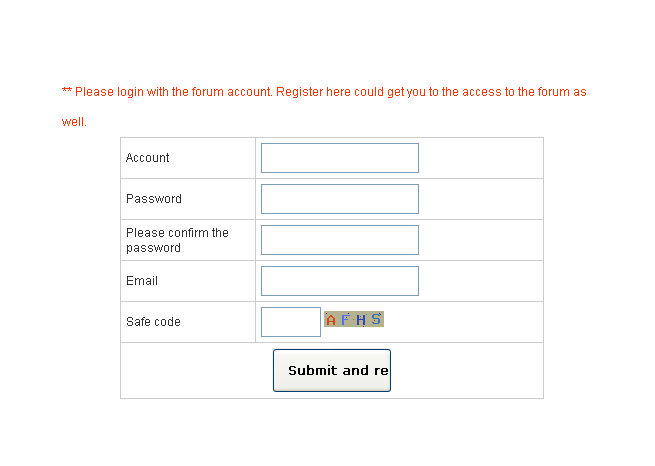Viewport: 655px width, 466px height.
Task: Click the Password label text
Action: point(154,199)
